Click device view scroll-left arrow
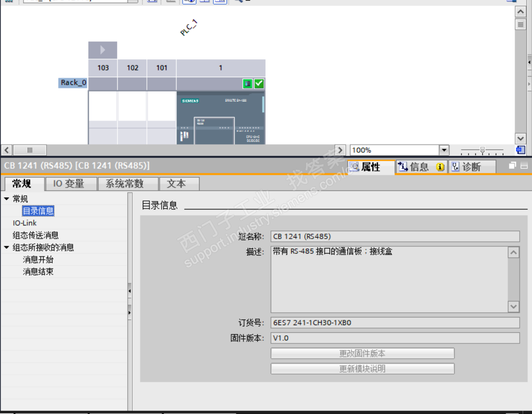 [x=7, y=150]
